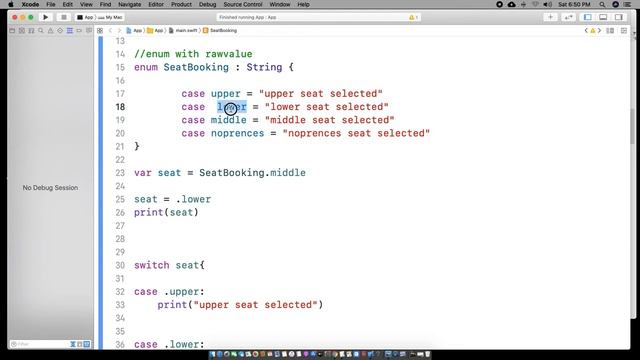Open the Editor menu
Screen dimensions: 640x360
pos(156,4)
